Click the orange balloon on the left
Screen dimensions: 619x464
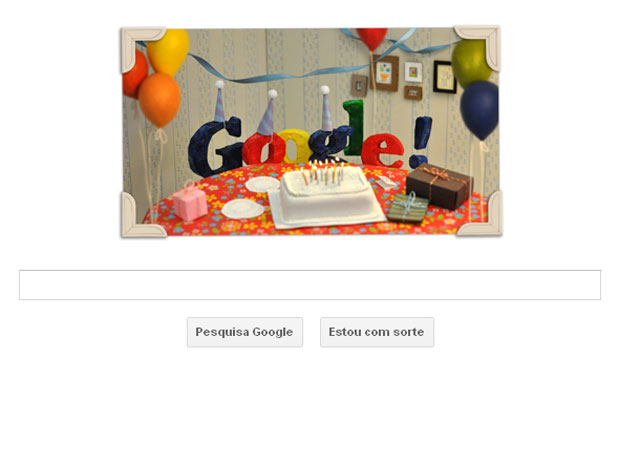click(x=159, y=100)
